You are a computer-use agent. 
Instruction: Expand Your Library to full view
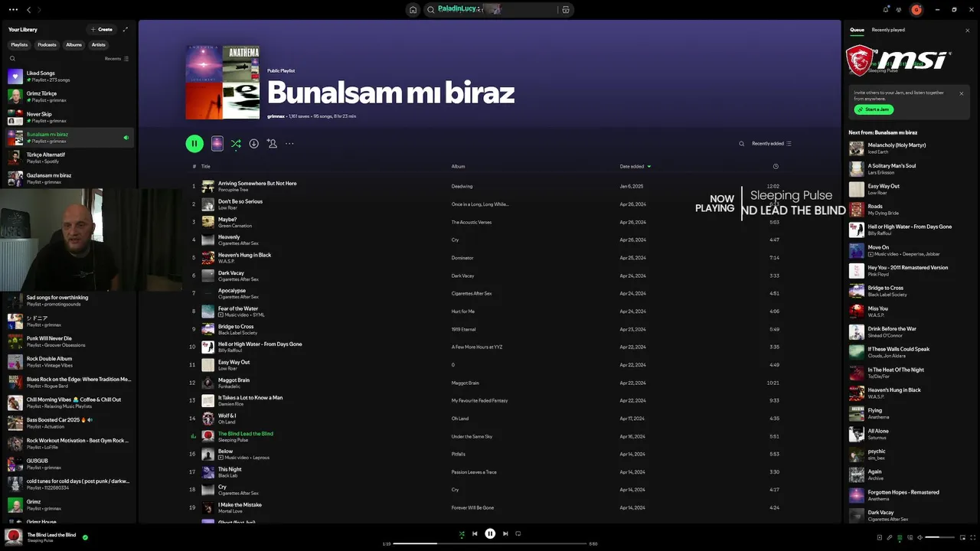[x=126, y=29]
